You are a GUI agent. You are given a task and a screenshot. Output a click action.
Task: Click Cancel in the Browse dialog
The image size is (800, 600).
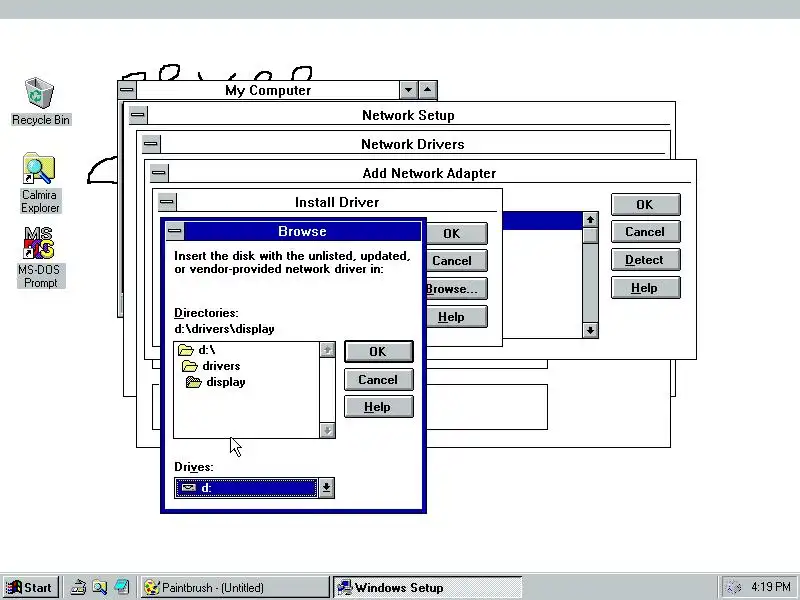tap(379, 380)
